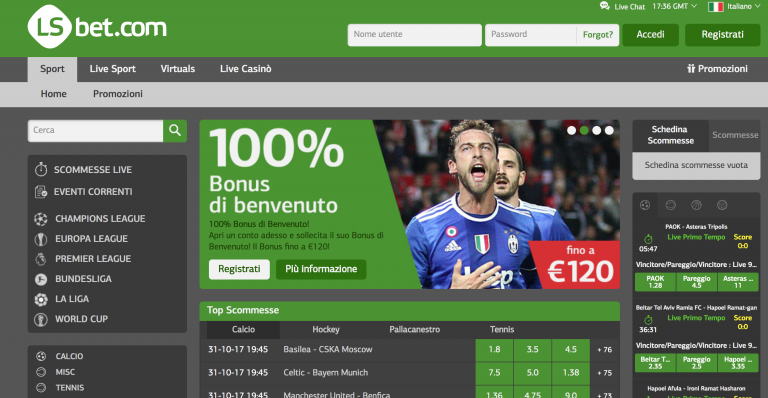Screen dimensions: 768x398
Task: Click the Accedi login button
Action: point(650,35)
